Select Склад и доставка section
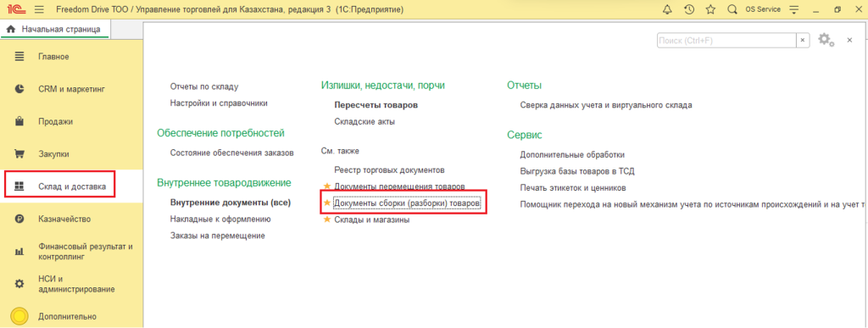The height and width of the screenshot is (328, 868). (71, 186)
